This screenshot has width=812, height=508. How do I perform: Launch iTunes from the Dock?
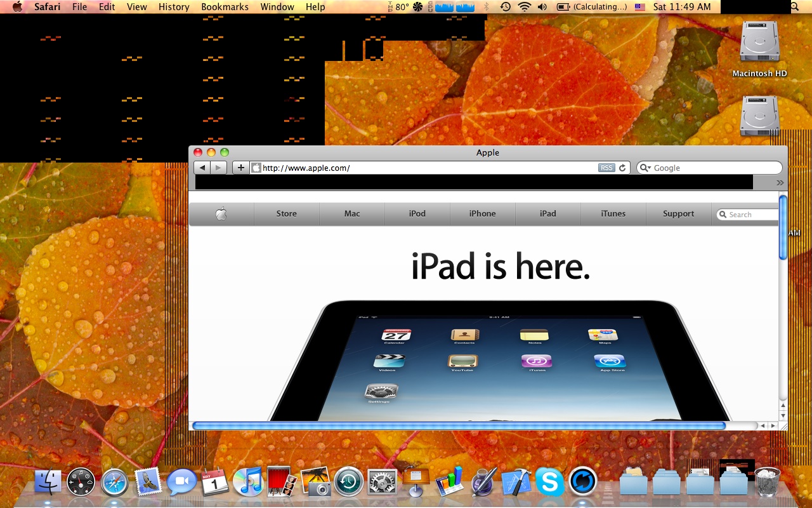click(x=248, y=481)
